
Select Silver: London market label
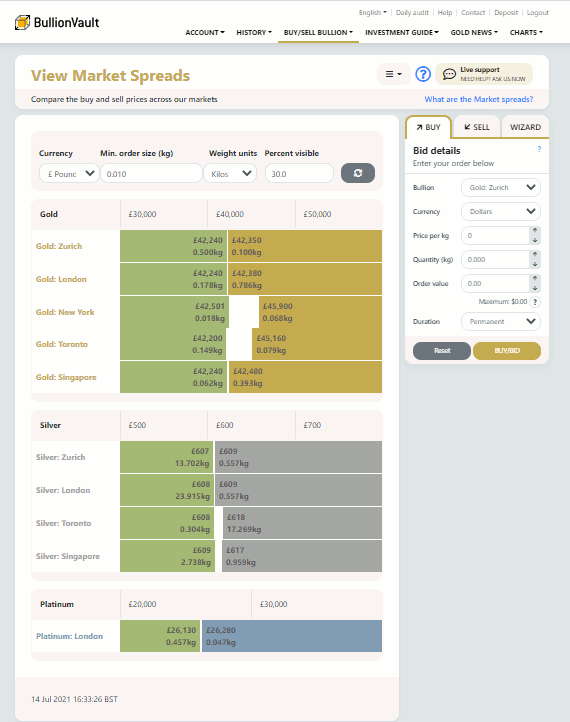tap(63, 490)
